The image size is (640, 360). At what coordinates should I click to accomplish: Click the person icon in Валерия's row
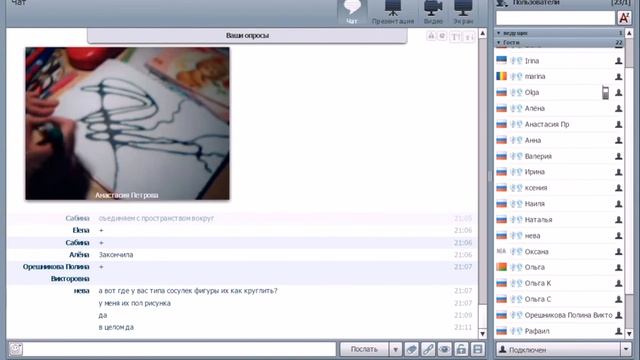(619, 156)
